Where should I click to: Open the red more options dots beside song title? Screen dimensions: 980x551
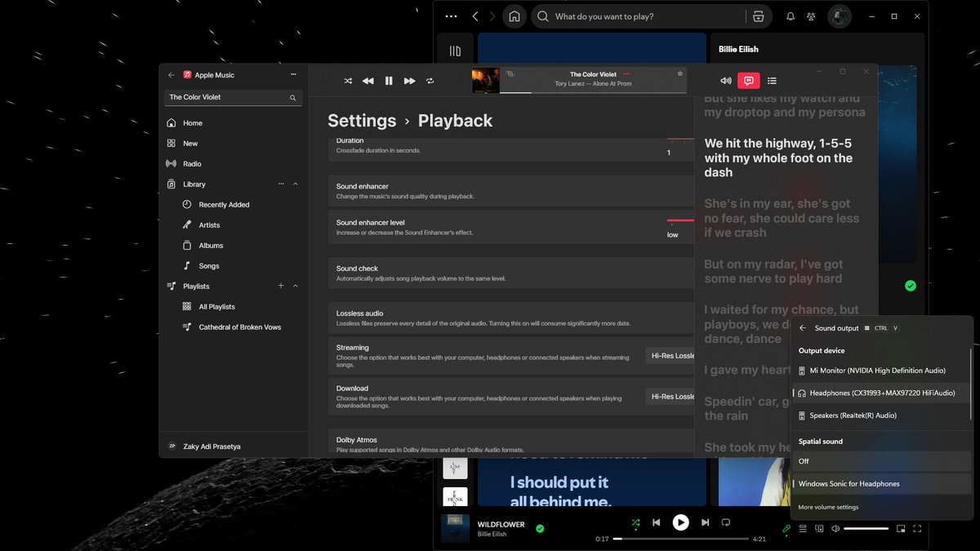626,74
